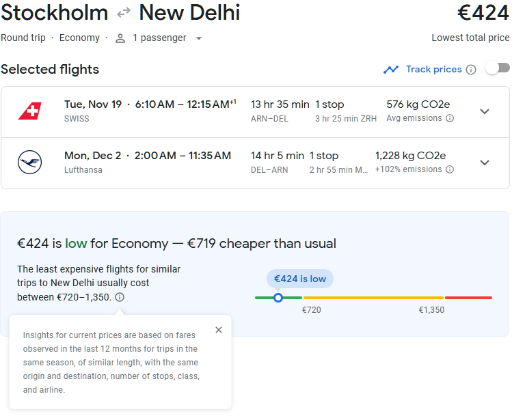512x420 pixels.
Task: Open the passenger count dropdown arrow
Action: [x=199, y=38]
